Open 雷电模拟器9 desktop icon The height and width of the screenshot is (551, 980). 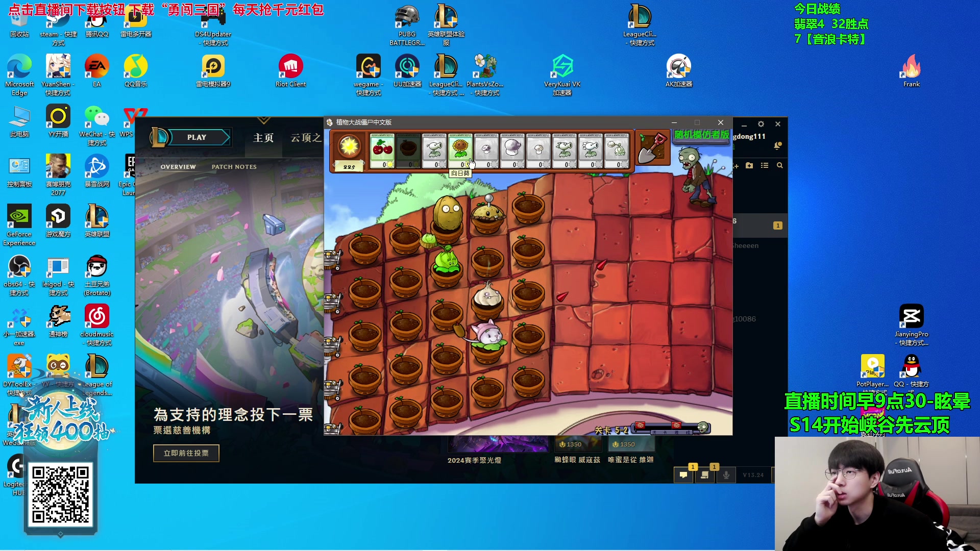pos(213,70)
